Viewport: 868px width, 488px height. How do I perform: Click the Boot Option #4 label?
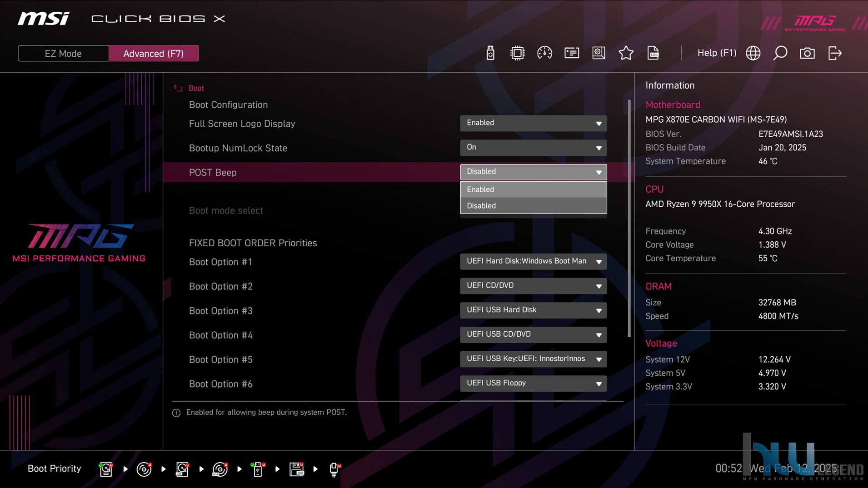pyautogui.click(x=220, y=335)
